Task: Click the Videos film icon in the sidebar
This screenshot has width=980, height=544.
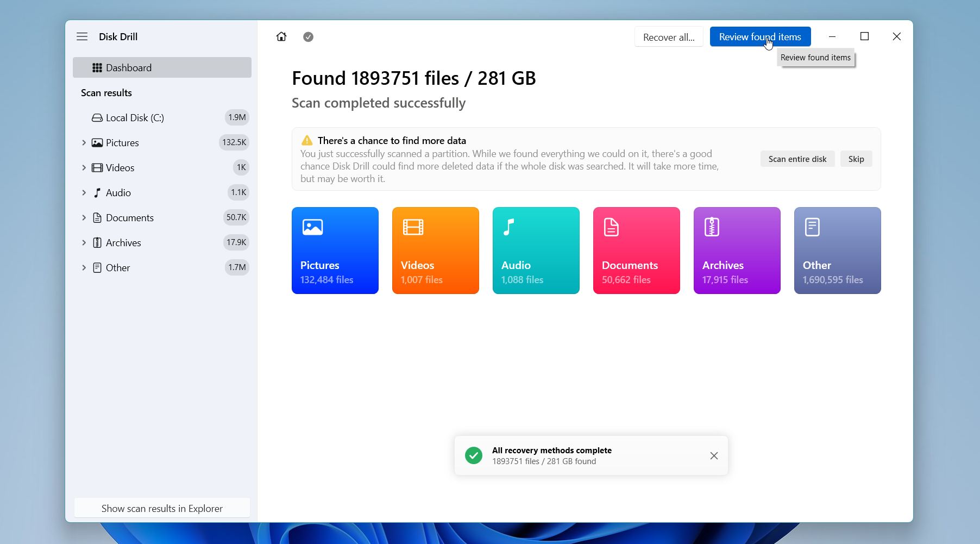Action: pos(97,168)
